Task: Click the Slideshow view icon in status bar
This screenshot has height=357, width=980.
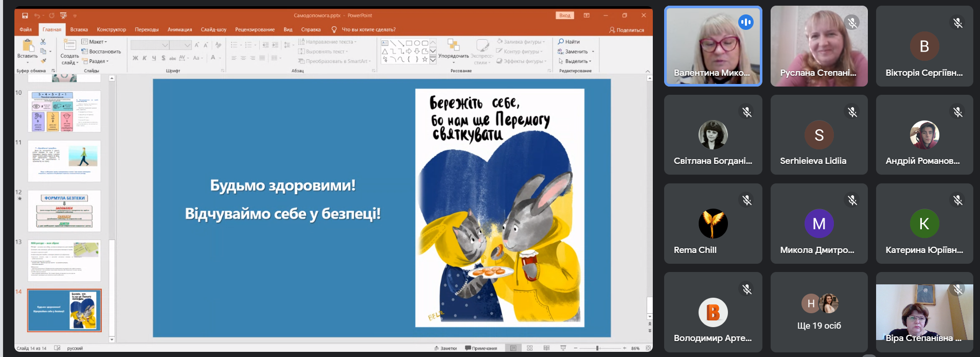Action: point(563,348)
